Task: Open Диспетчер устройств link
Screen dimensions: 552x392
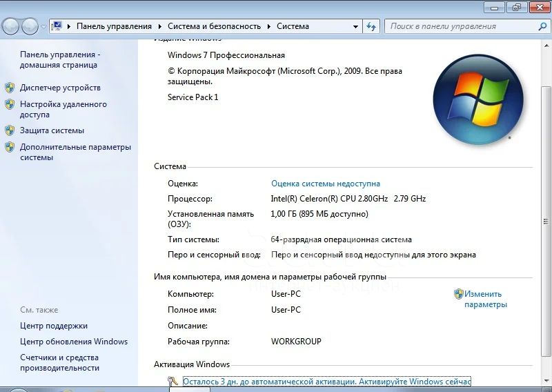Action: (x=60, y=88)
